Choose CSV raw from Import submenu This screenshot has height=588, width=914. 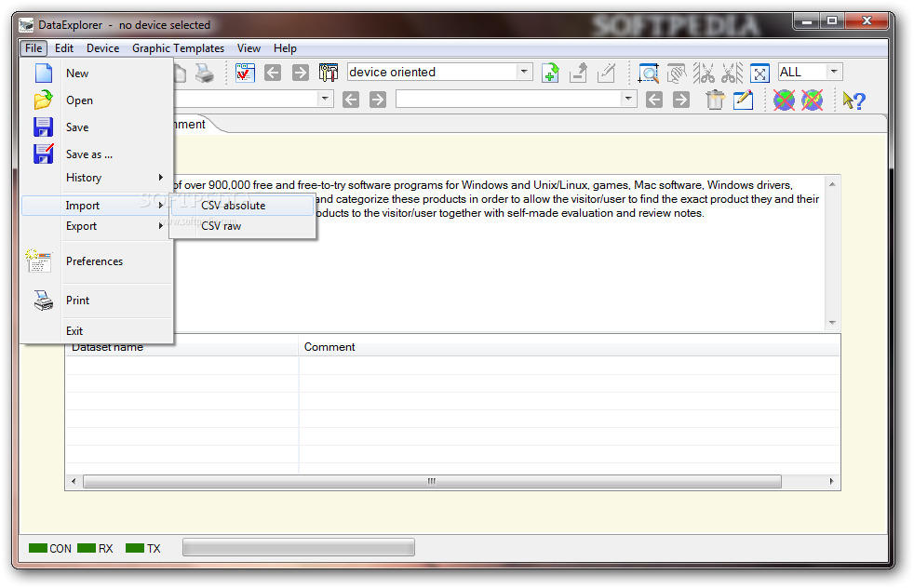pos(243,226)
